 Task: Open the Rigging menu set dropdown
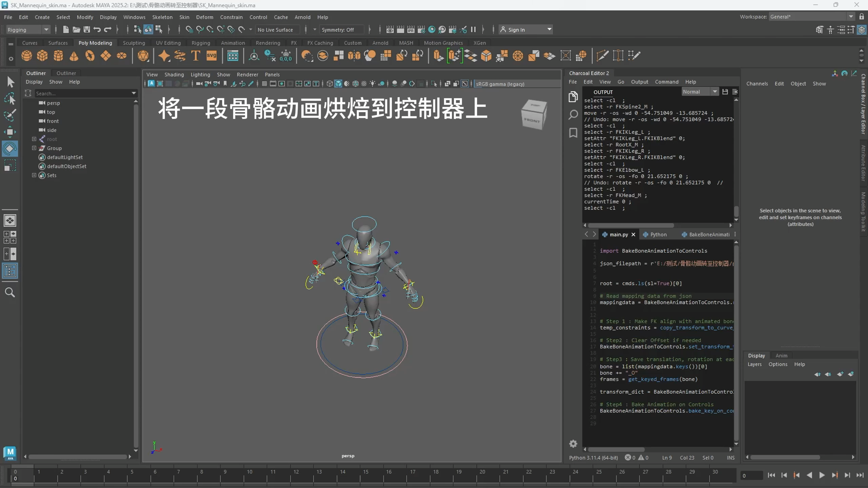[28, 29]
